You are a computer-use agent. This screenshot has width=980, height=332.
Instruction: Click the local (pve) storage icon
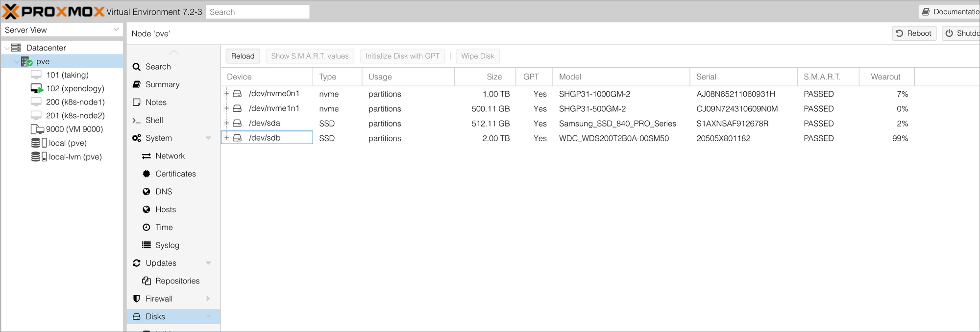(x=39, y=143)
